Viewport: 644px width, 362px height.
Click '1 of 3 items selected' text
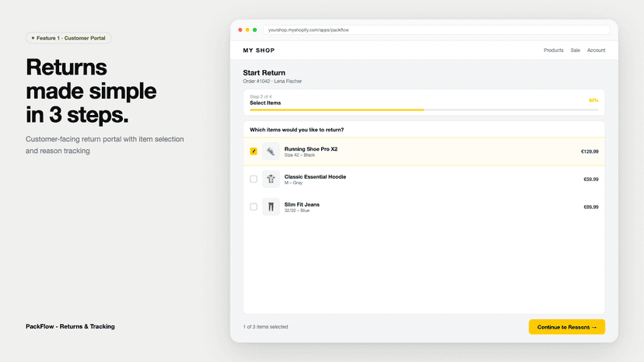(265, 327)
